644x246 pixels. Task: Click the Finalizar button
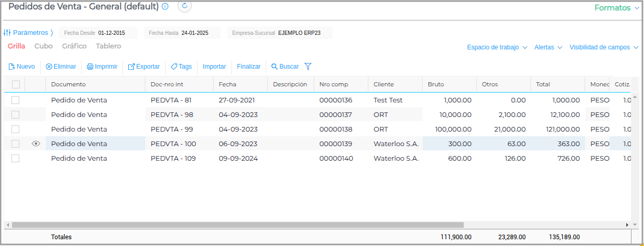pyautogui.click(x=249, y=67)
